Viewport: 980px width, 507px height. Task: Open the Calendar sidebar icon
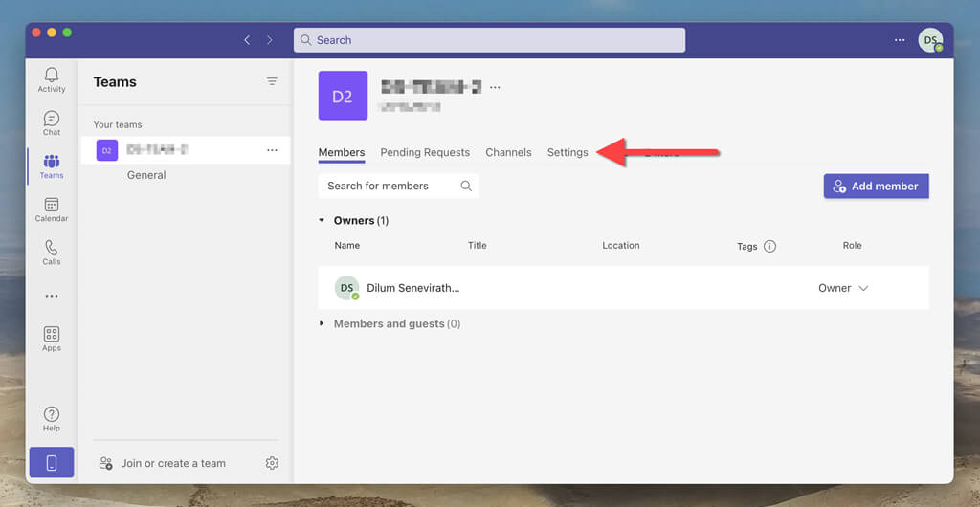click(52, 209)
